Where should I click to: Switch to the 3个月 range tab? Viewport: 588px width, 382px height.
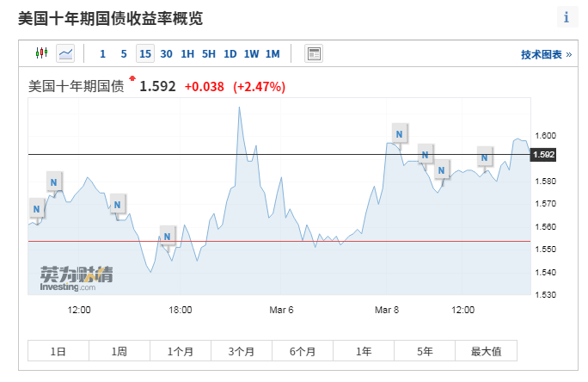tap(242, 351)
